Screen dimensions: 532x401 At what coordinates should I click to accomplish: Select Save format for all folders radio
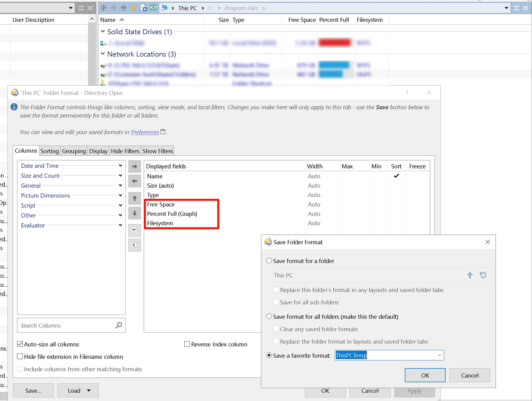(269, 316)
